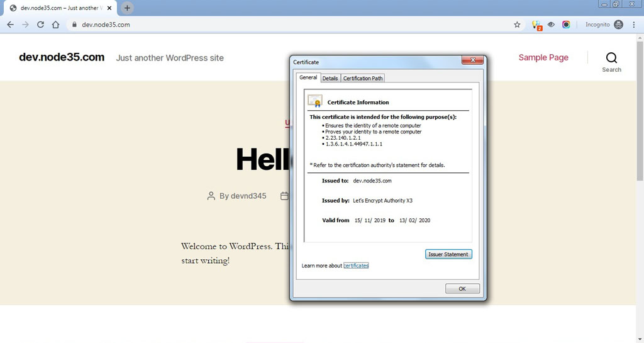
Task: Open the site Search magnifier icon
Action: point(611,57)
